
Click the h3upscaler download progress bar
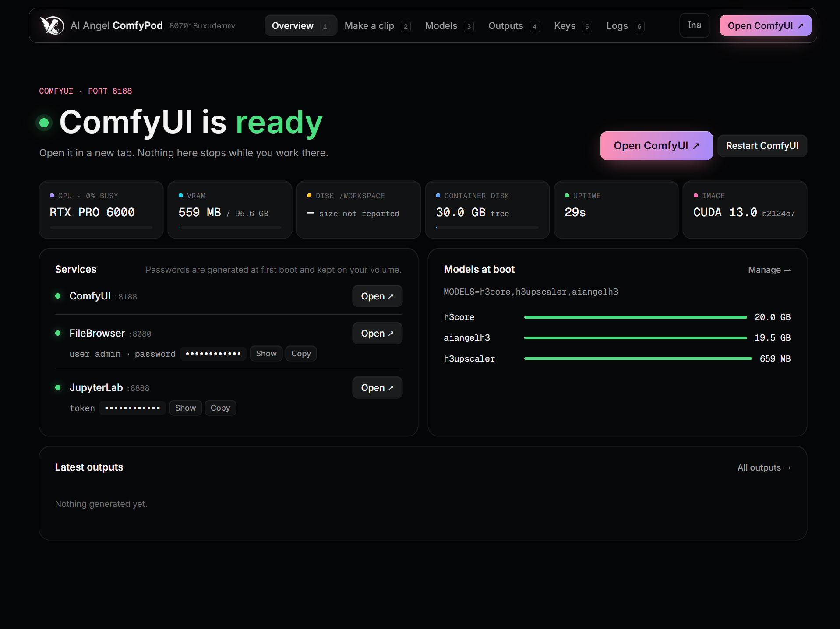[638, 358]
